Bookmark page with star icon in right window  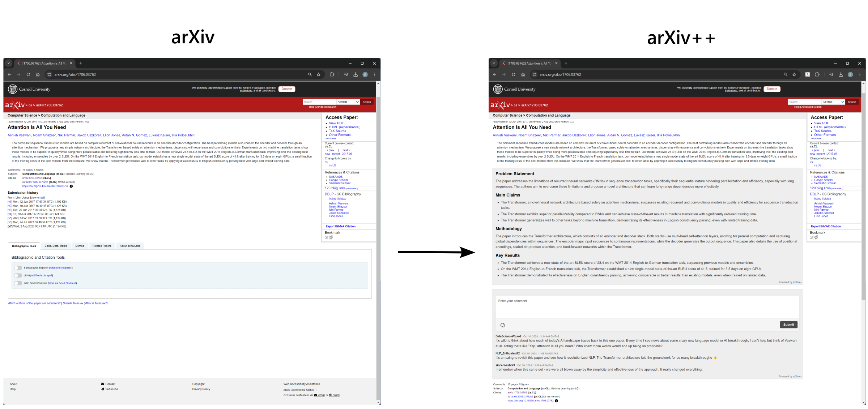[794, 74]
